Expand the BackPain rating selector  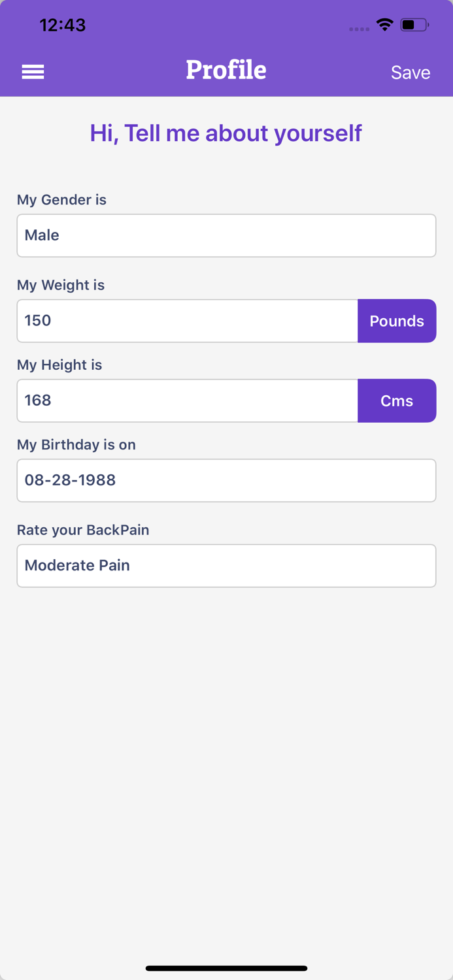point(226,566)
